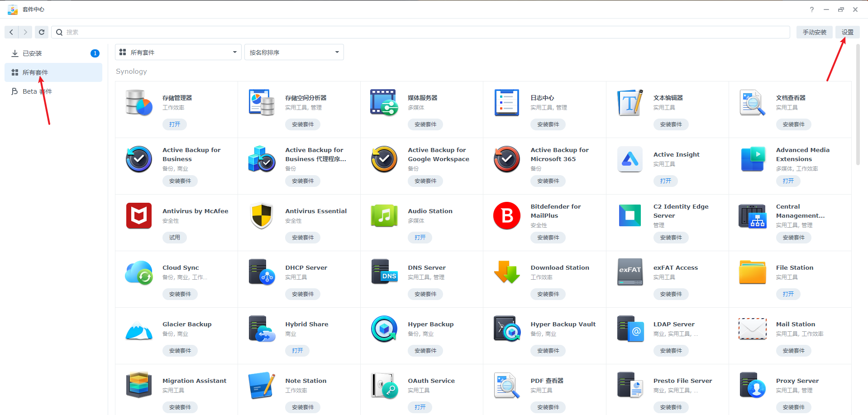
Task: Expand the 所有套件 category dropdown
Action: tap(178, 52)
